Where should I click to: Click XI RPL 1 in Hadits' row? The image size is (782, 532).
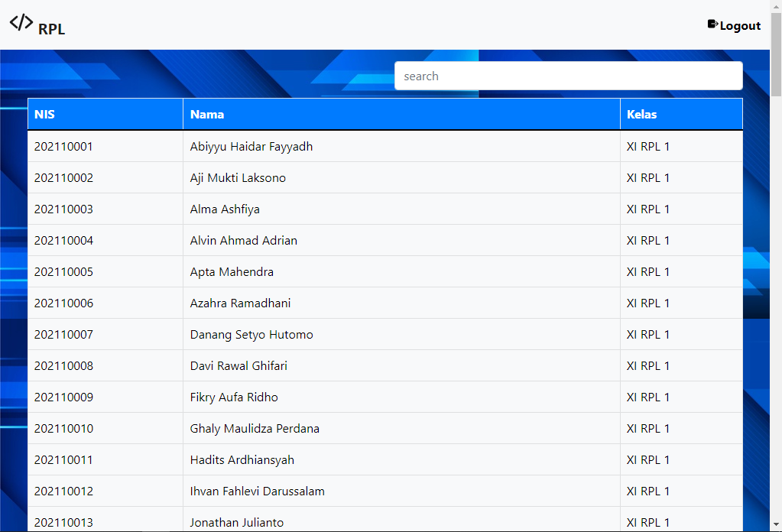click(x=647, y=461)
